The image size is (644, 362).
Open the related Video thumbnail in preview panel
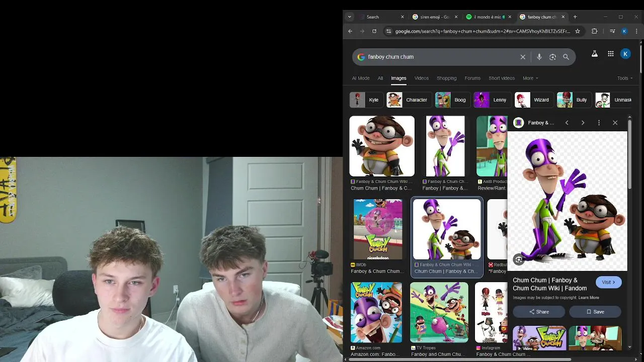coord(539,338)
